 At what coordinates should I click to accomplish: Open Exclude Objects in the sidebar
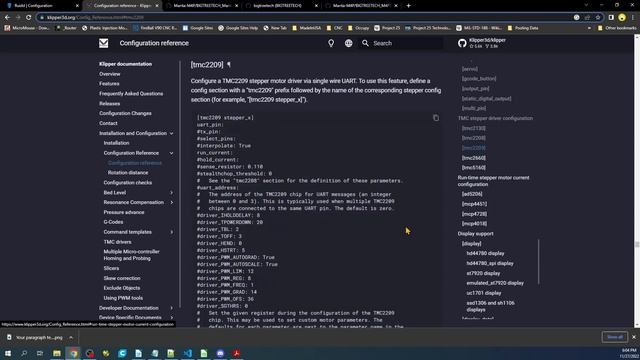point(122,288)
